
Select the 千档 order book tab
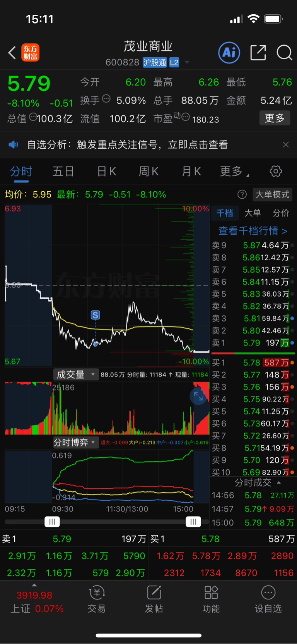(224, 213)
